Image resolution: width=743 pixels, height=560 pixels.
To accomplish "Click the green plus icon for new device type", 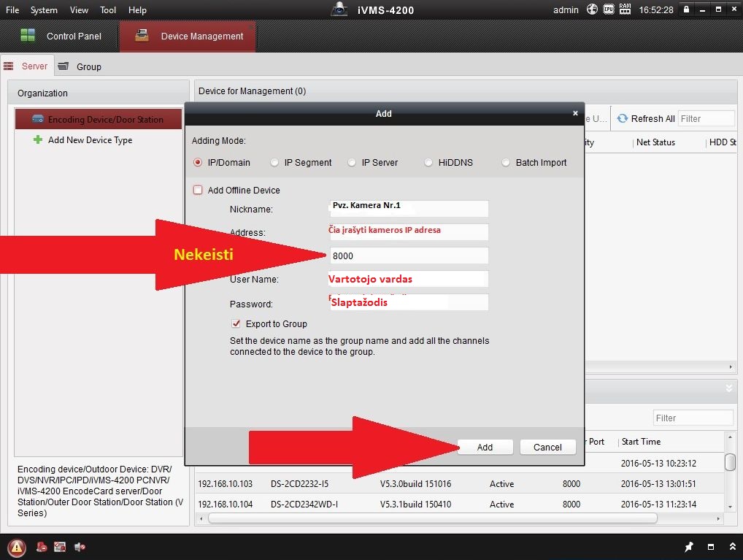I will [x=37, y=140].
